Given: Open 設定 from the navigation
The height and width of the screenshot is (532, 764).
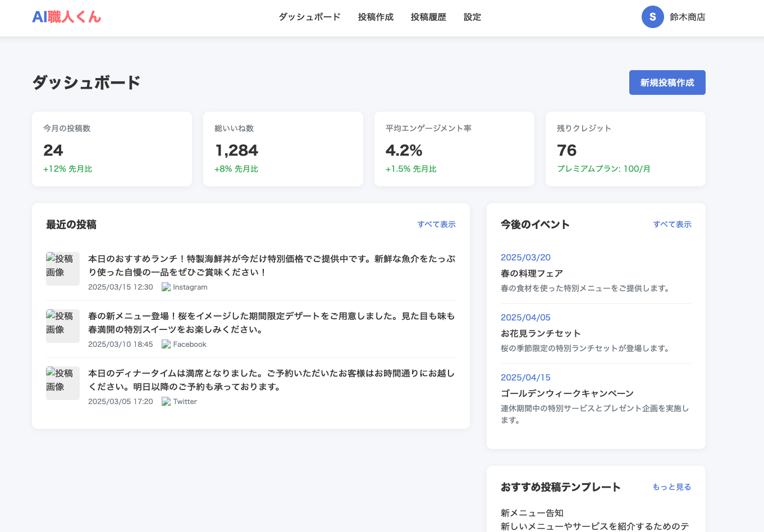Looking at the screenshot, I should pyautogui.click(x=472, y=17).
